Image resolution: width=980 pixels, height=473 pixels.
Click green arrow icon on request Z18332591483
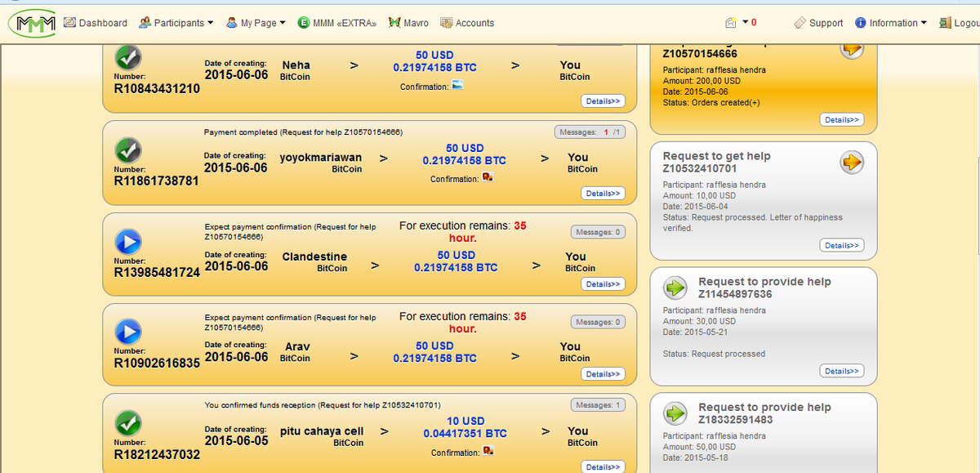(675, 414)
